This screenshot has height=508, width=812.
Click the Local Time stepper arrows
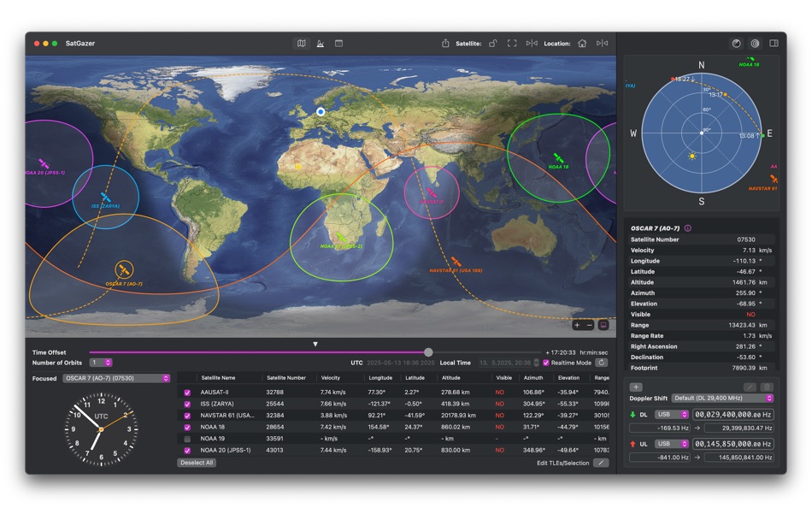click(x=536, y=363)
